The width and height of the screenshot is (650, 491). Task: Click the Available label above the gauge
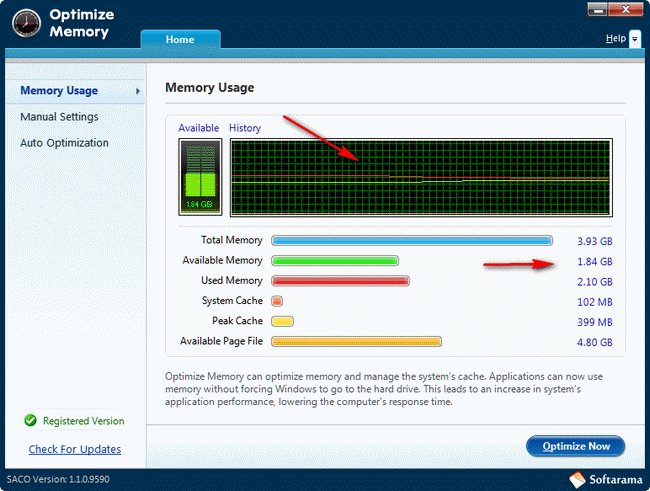199,128
